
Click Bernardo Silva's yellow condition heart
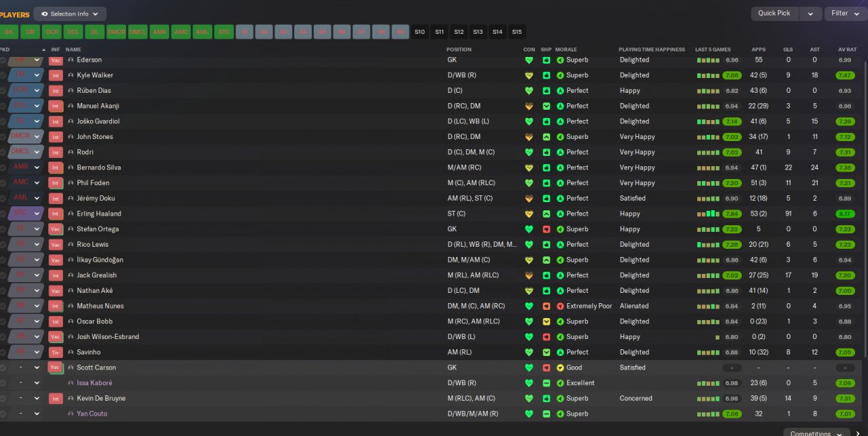[529, 167]
